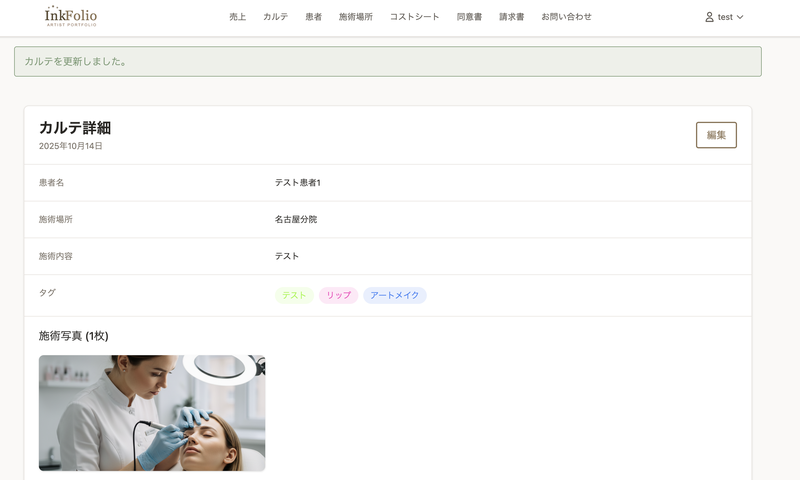Image resolution: width=800 pixels, height=480 pixels.
Task: Select the 同意書 menu item
Action: [x=469, y=17]
